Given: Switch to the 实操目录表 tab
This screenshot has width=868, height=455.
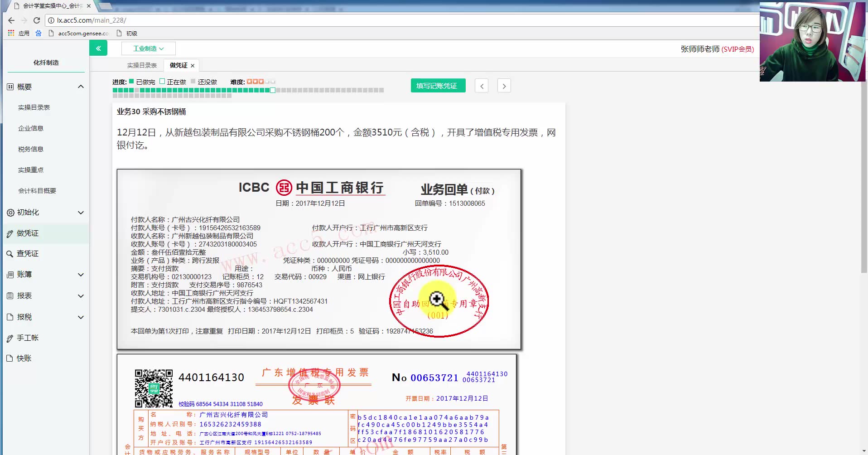Looking at the screenshot, I should point(142,65).
